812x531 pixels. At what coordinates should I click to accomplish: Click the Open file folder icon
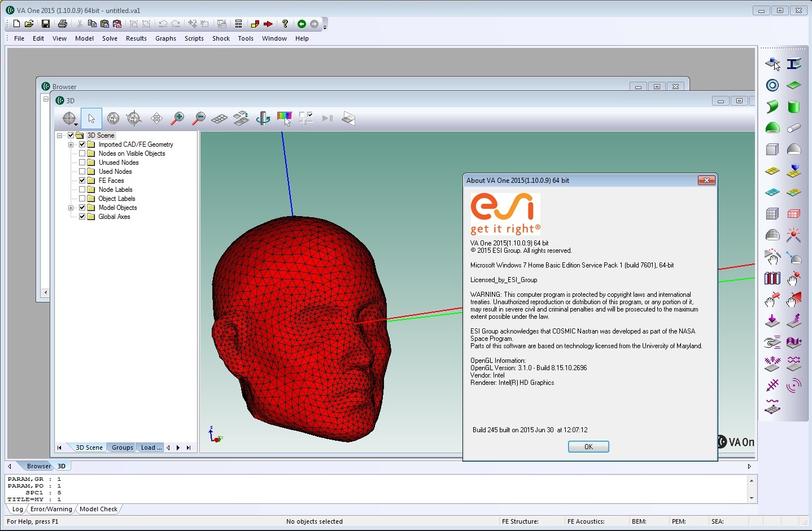[x=29, y=24]
